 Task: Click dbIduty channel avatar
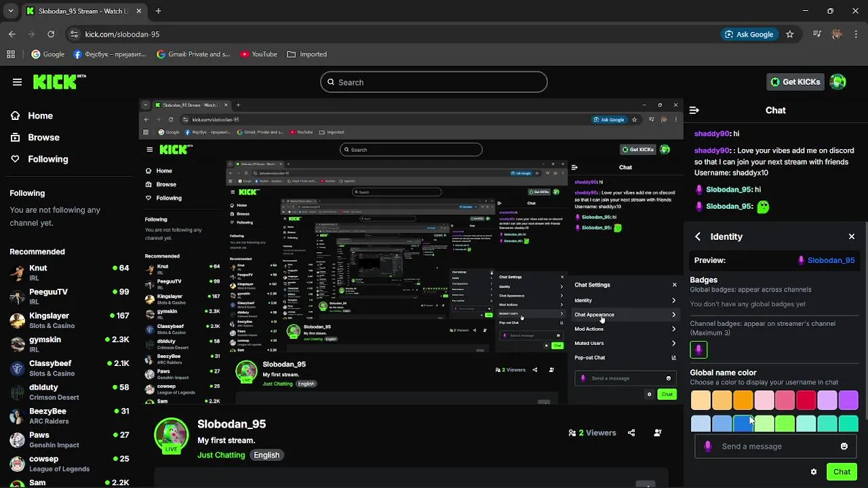coord(18,392)
